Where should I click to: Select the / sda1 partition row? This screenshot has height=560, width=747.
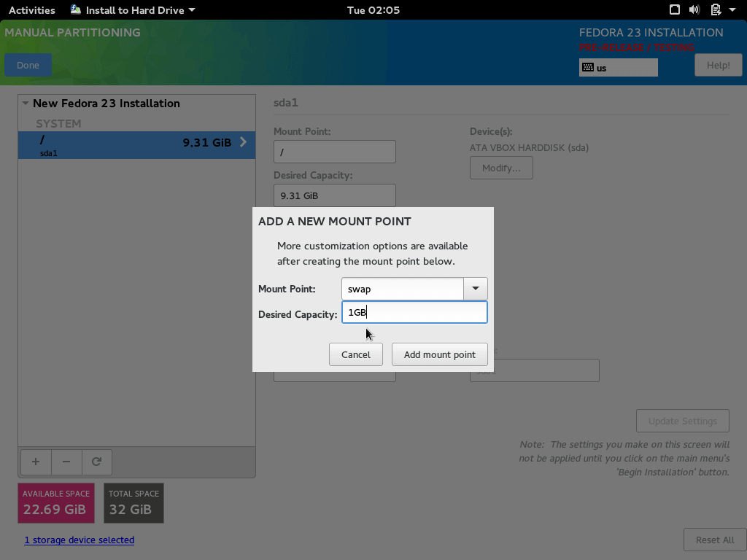pos(136,145)
